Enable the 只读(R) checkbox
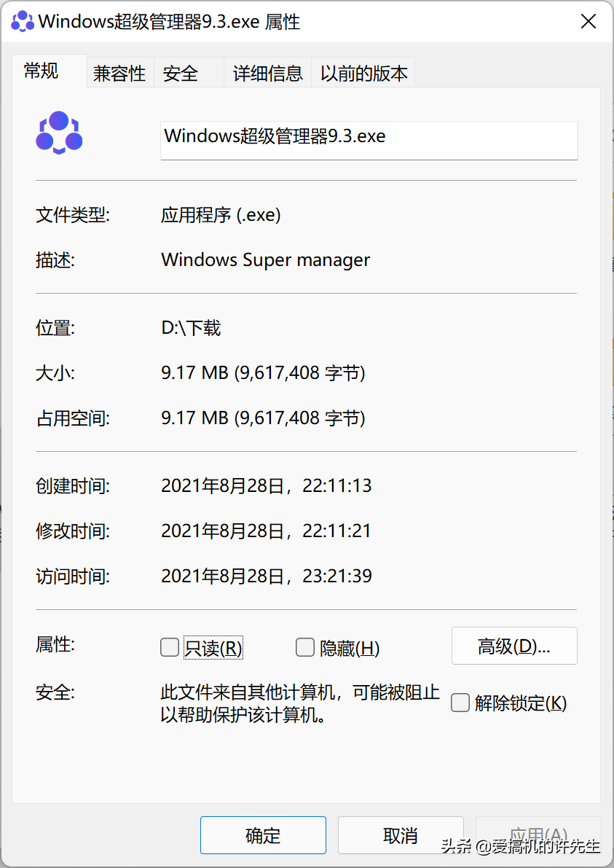Screen dimensions: 614x868 point(170,647)
